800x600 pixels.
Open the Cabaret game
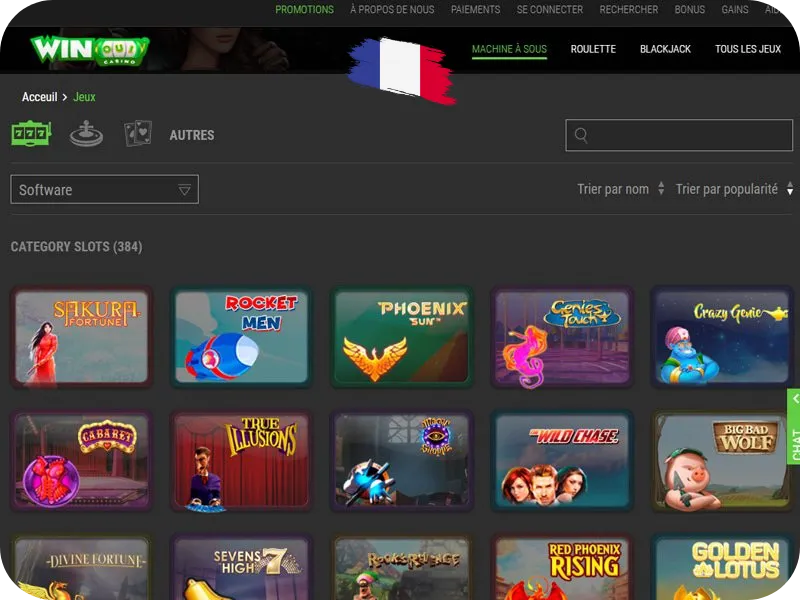82,461
